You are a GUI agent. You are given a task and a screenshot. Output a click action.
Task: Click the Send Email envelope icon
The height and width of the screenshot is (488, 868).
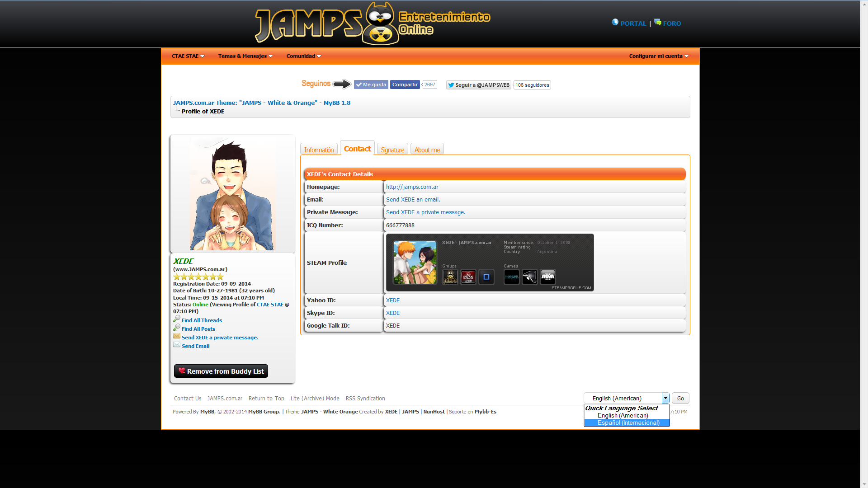point(177,345)
